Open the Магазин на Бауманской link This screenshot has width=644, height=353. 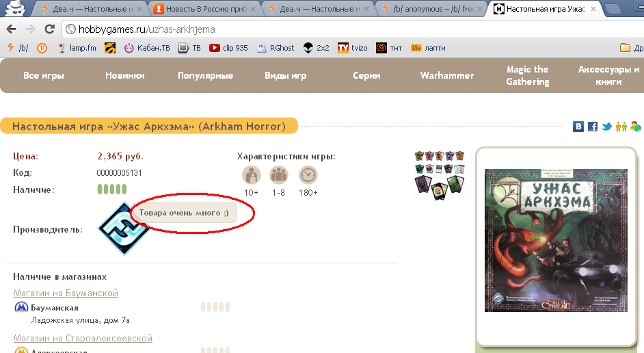(x=66, y=293)
